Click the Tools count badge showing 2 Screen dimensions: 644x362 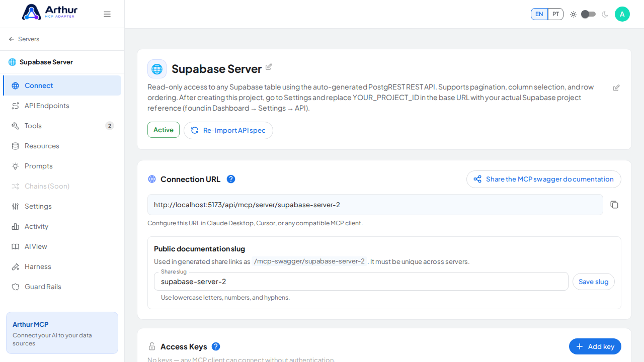pyautogui.click(x=110, y=126)
